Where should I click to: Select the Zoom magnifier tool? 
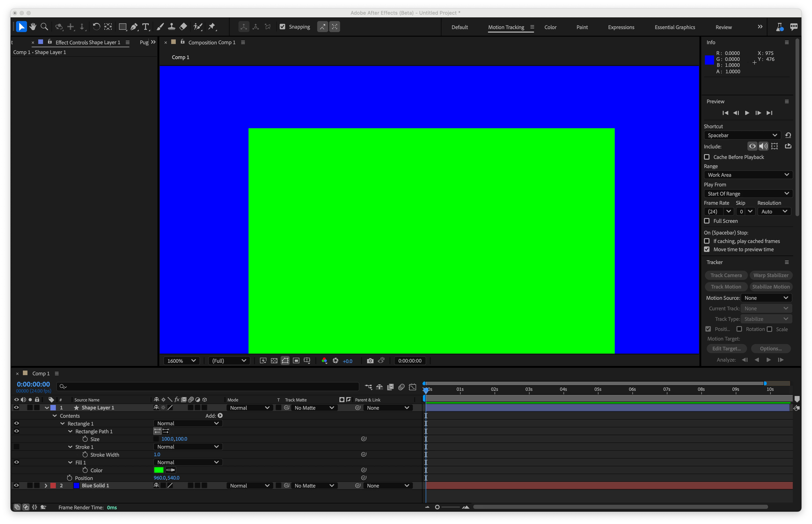coord(44,27)
